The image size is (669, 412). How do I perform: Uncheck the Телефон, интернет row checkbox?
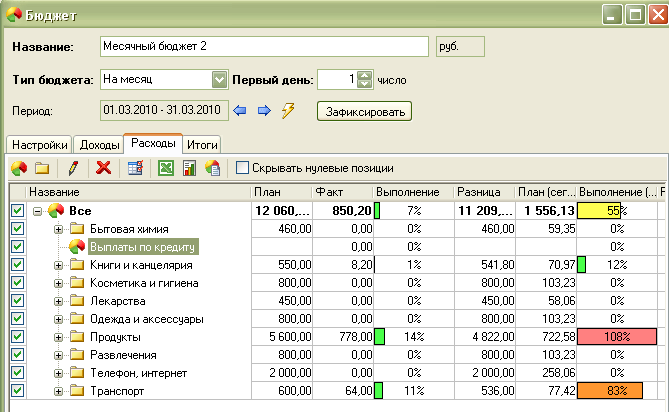[x=17, y=372]
